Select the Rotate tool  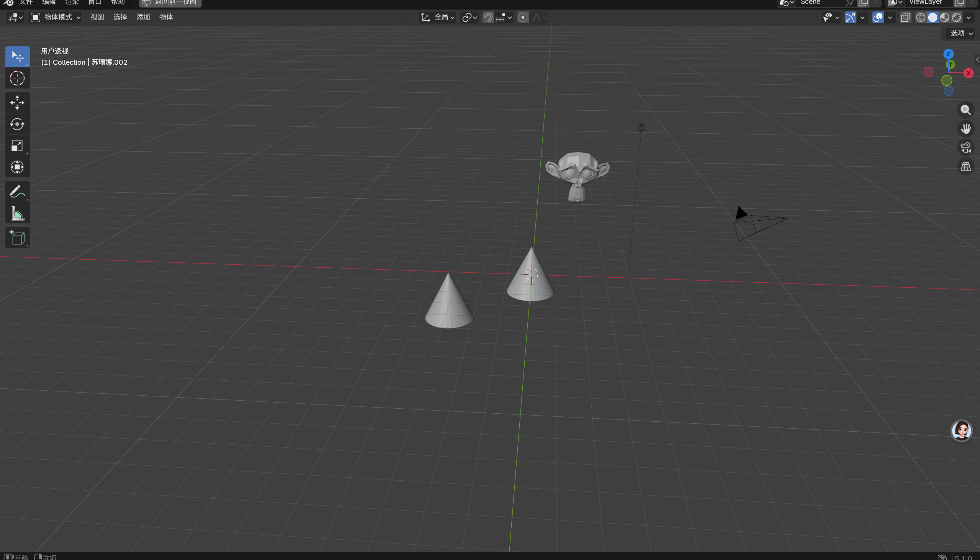pyautogui.click(x=17, y=124)
